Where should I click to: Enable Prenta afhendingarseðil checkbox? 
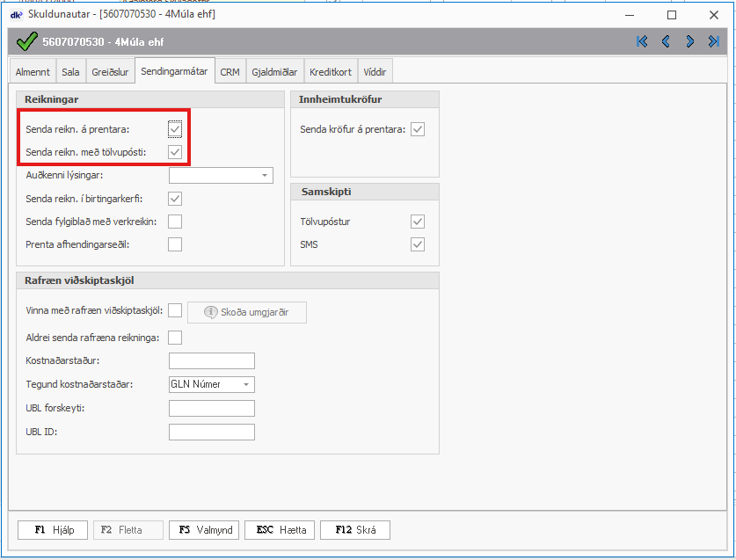click(x=175, y=244)
